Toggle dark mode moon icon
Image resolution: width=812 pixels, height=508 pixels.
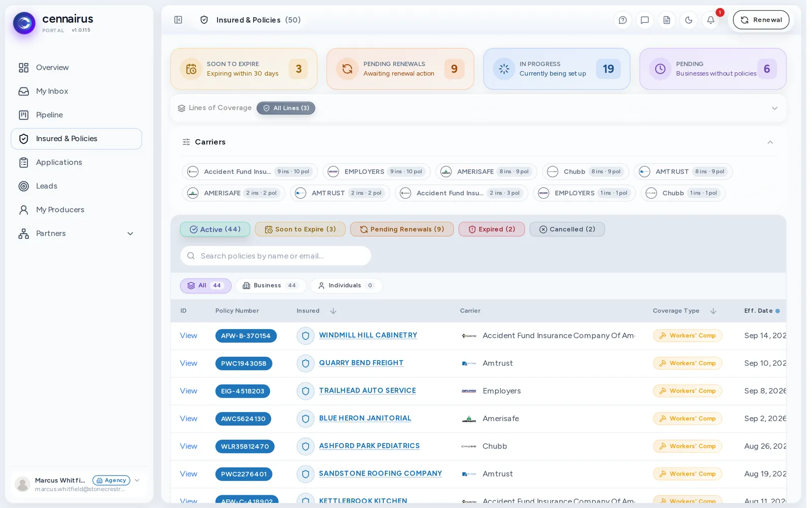click(689, 20)
